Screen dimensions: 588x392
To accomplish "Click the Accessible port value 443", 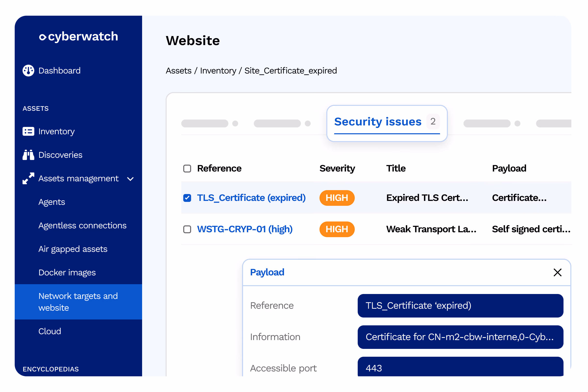I will [460, 367].
